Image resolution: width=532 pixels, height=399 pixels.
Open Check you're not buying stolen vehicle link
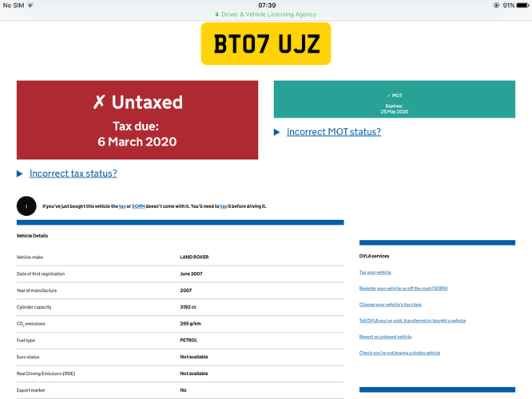tap(399, 353)
